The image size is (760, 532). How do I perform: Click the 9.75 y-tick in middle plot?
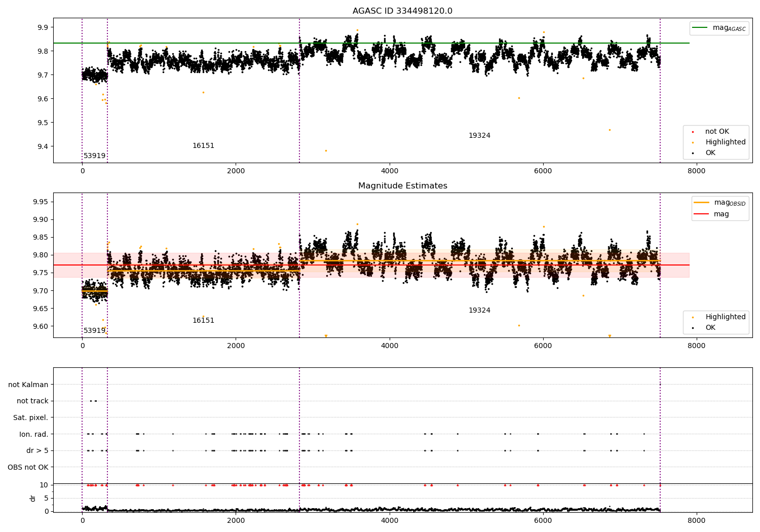[41, 273]
